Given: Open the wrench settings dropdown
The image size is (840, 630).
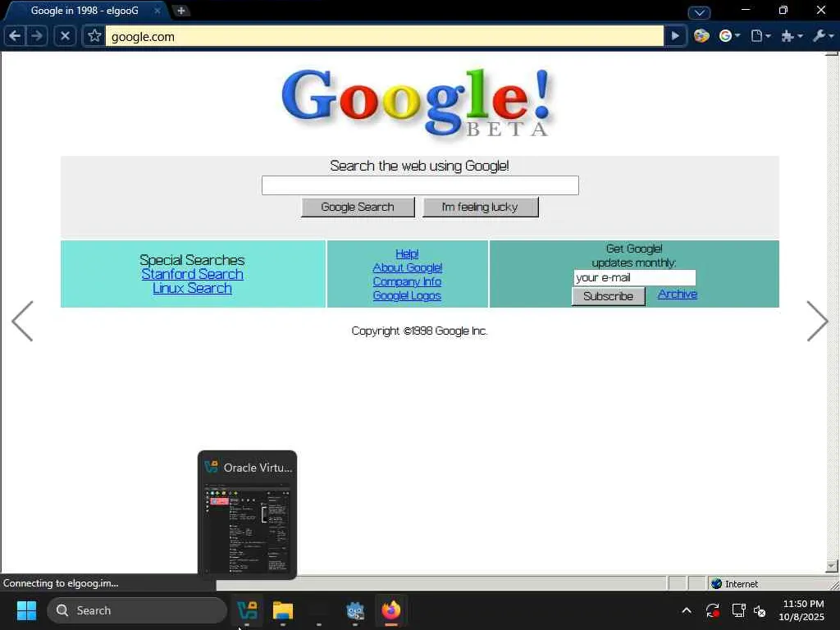Looking at the screenshot, I should (x=823, y=36).
